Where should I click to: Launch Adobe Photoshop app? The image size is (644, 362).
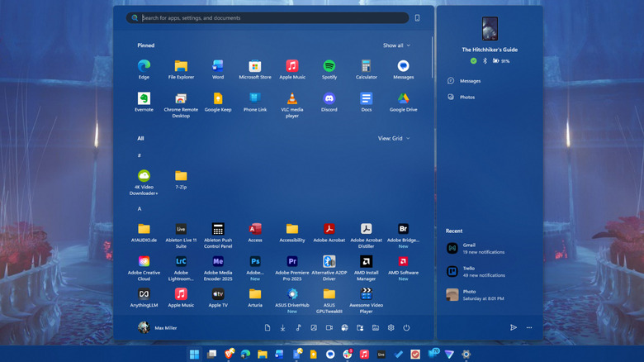pyautogui.click(x=254, y=268)
